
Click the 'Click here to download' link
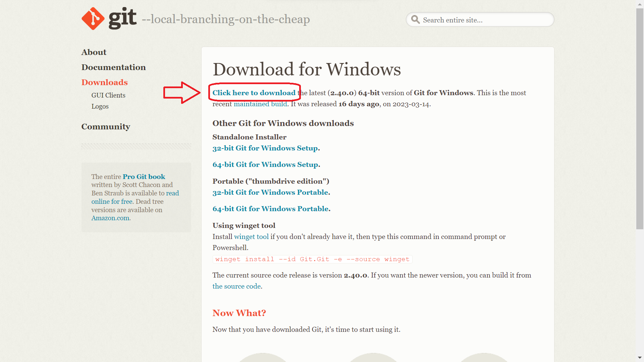[x=254, y=93]
